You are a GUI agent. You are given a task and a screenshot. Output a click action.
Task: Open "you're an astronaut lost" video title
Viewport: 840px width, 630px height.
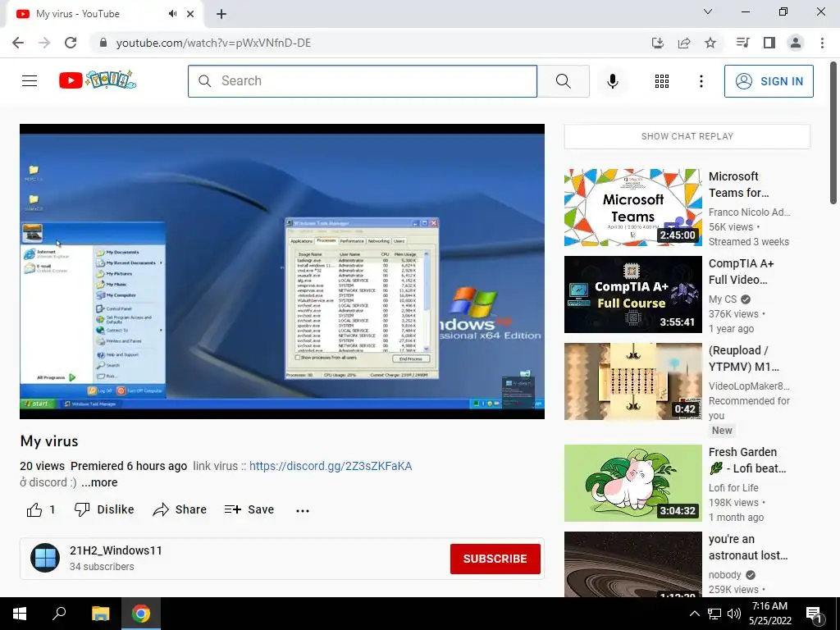(748, 547)
